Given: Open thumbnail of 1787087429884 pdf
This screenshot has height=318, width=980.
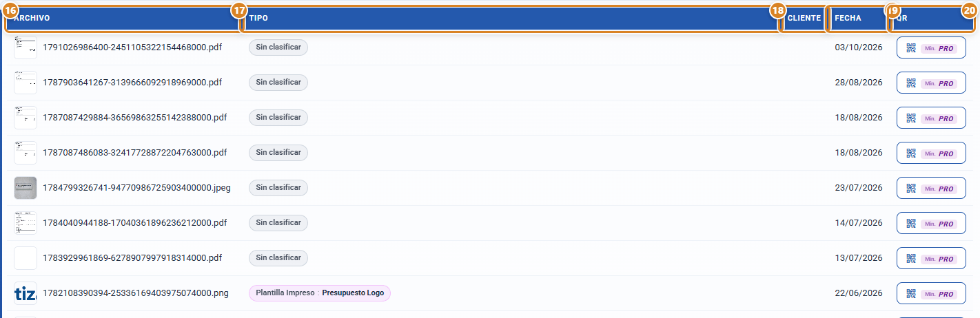Looking at the screenshot, I should [x=25, y=118].
